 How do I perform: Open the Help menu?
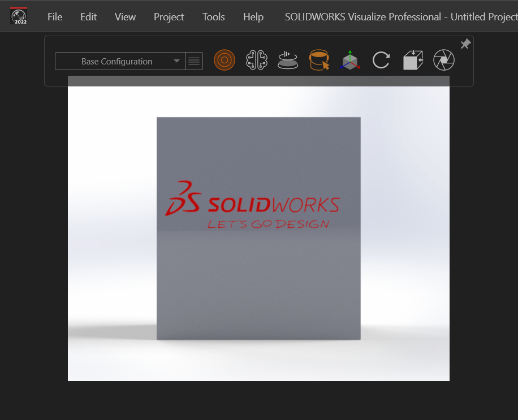tap(253, 17)
